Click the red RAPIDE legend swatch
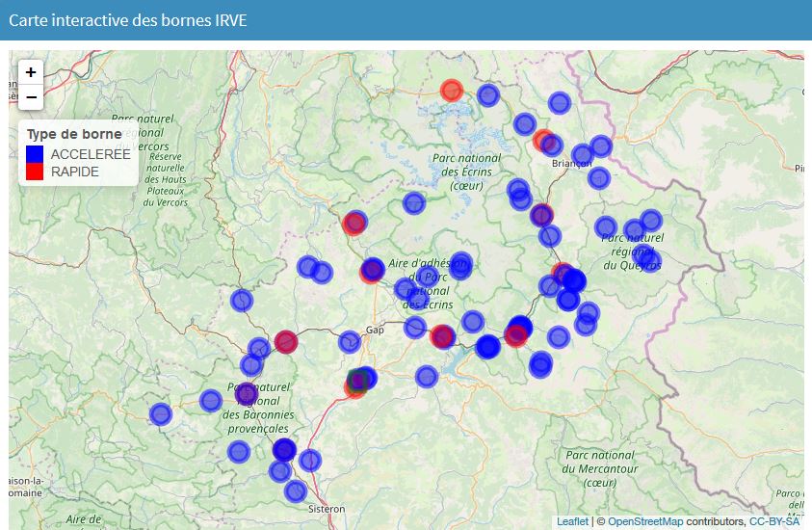The height and width of the screenshot is (530, 812). 36,172
